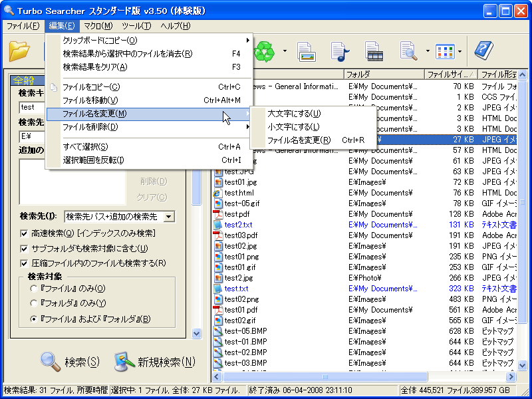Viewport: 532px width, 399px height.
Task: Open the ヘルプ(H) menu
Action: click(176, 26)
